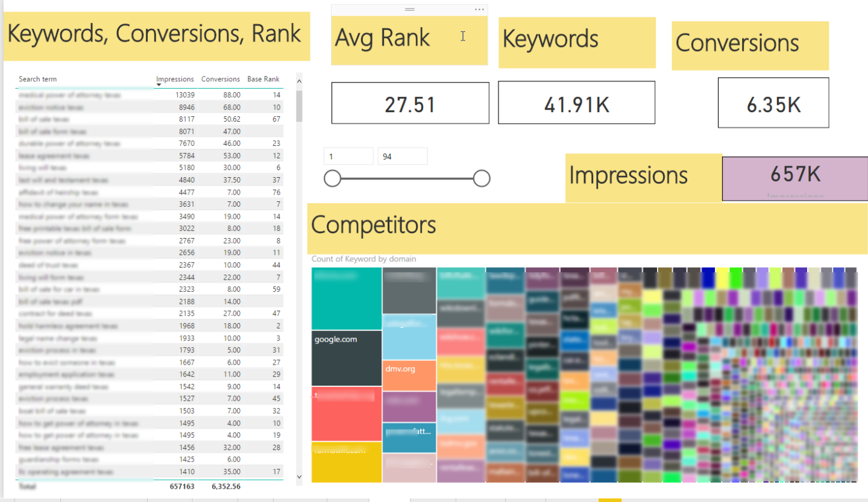Click the left range slider handle
The height and width of the screenshot is (502, 868).
[x=332, y=178]
